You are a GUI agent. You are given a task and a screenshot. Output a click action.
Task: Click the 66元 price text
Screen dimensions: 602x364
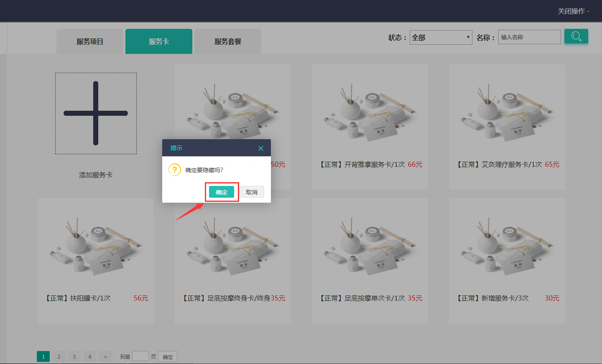[x=415, y=165]
